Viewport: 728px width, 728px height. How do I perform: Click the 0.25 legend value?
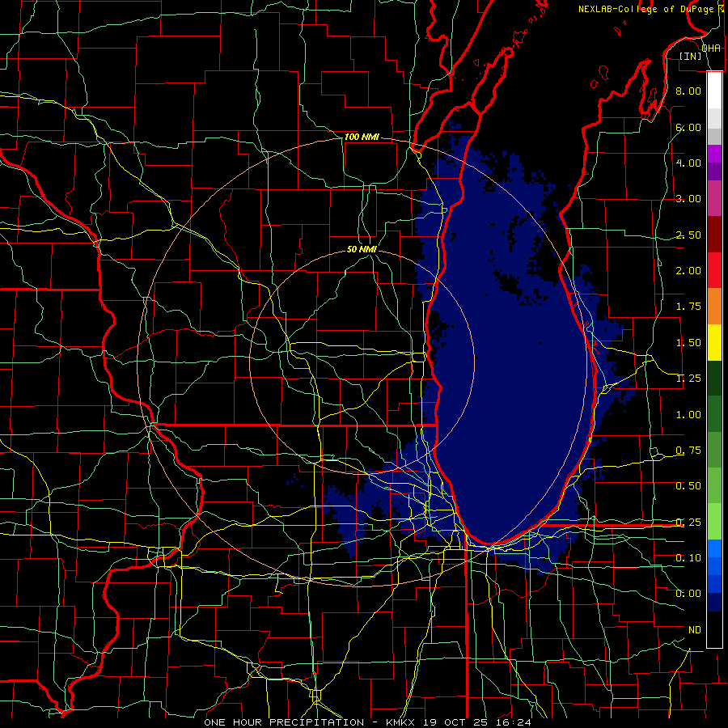pyautogui.click(x=688, y=523)
